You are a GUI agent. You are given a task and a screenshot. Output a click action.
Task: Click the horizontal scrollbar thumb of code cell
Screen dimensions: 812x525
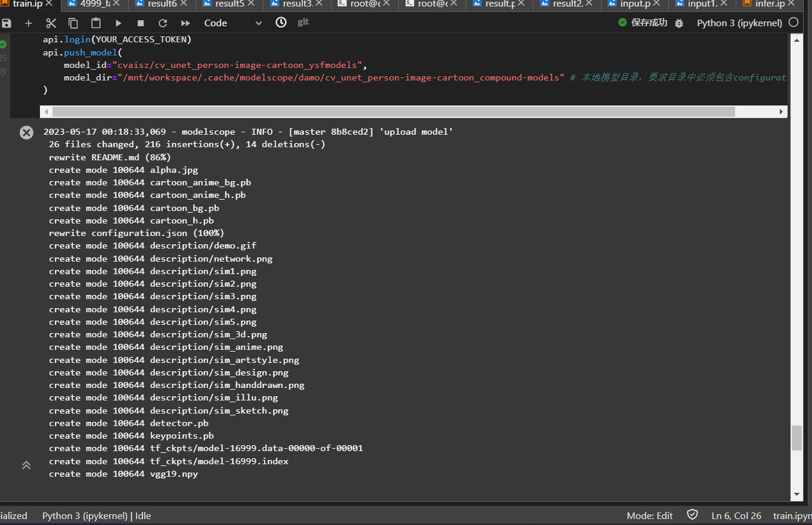point(394,111)
